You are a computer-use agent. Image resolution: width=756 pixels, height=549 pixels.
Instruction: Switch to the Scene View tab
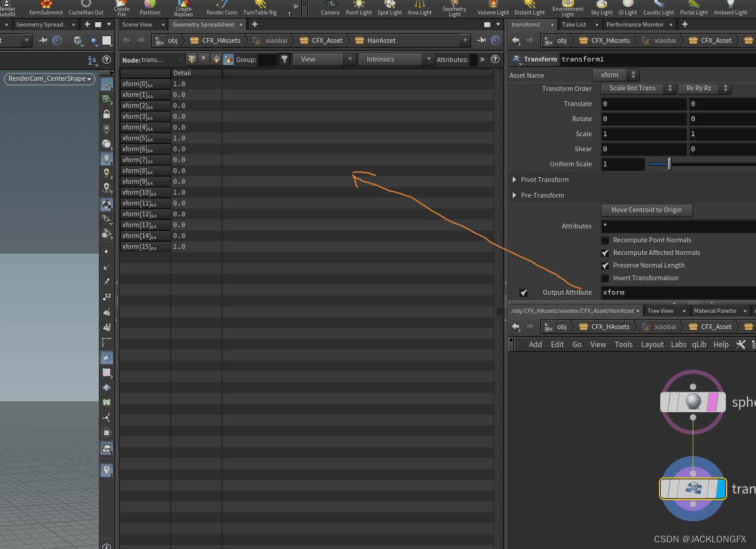[137, 24]
